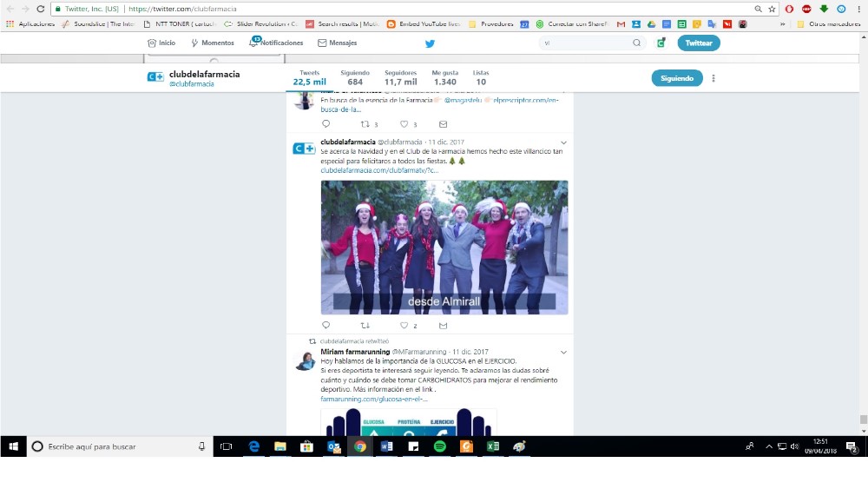Show more bookmarks with the double chevron
868x489 pixels.
click(782, 24)
